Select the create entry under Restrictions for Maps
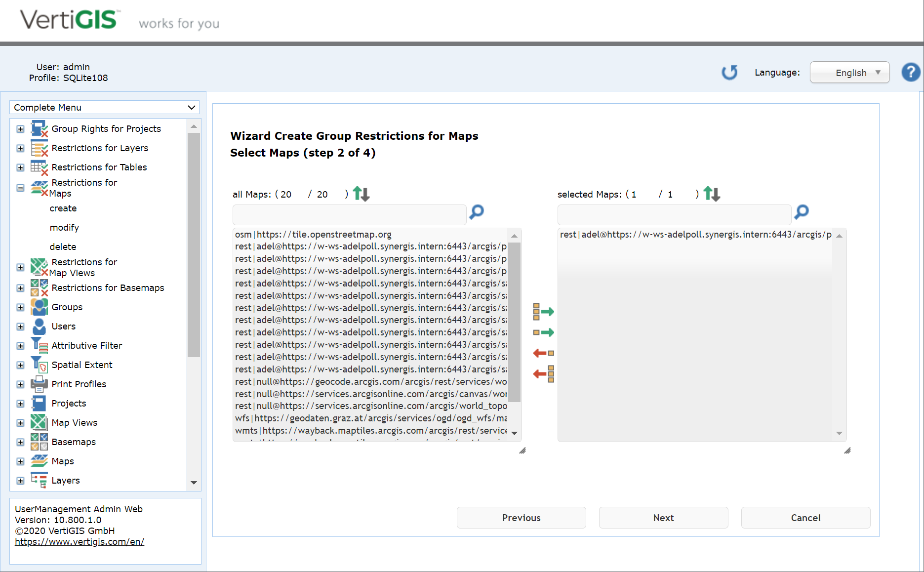This screenshot has width=924, height=572. tap(63, 208)
